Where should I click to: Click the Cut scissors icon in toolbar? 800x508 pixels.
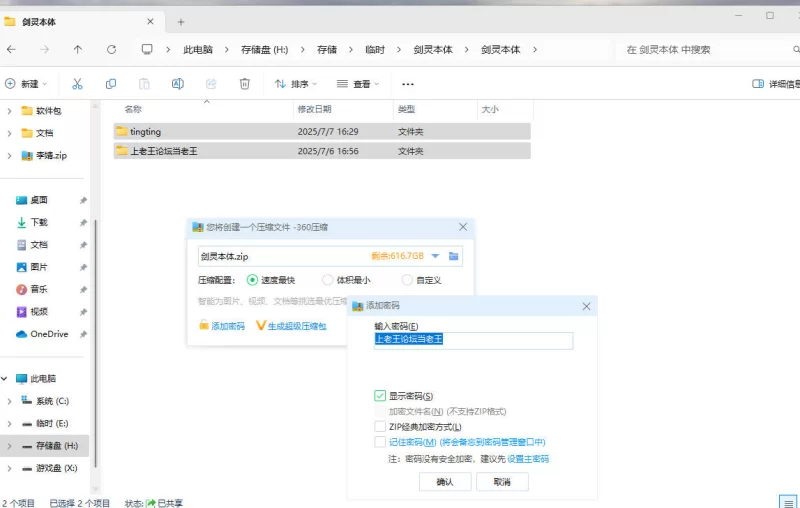click(x=77, y=84)
